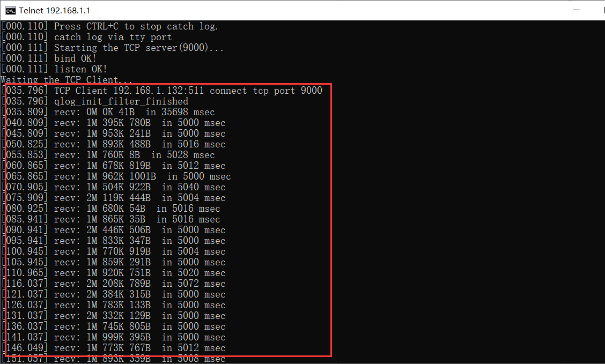Click the "qlog_init_filter_finished" log line
The width and height of the screenshot is (605, 364).
[121, 101]
